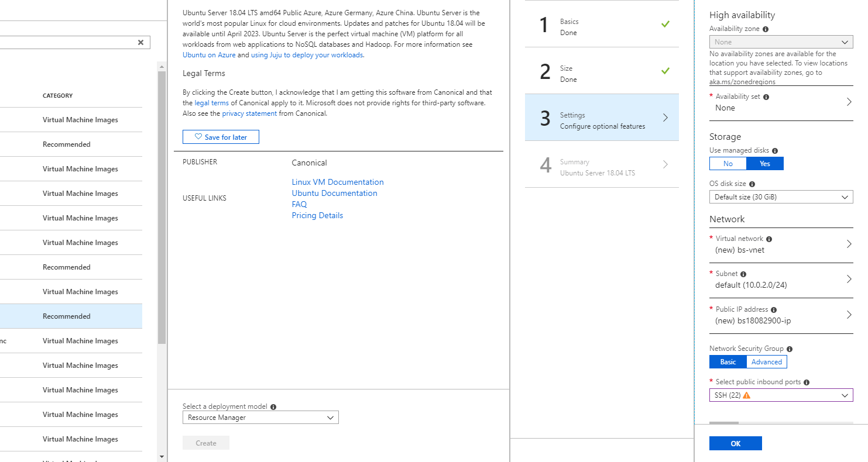This screenshot has width=868, height=462.
Task: Click info icon next to OS disk size
Action: [x=752, y=184]
